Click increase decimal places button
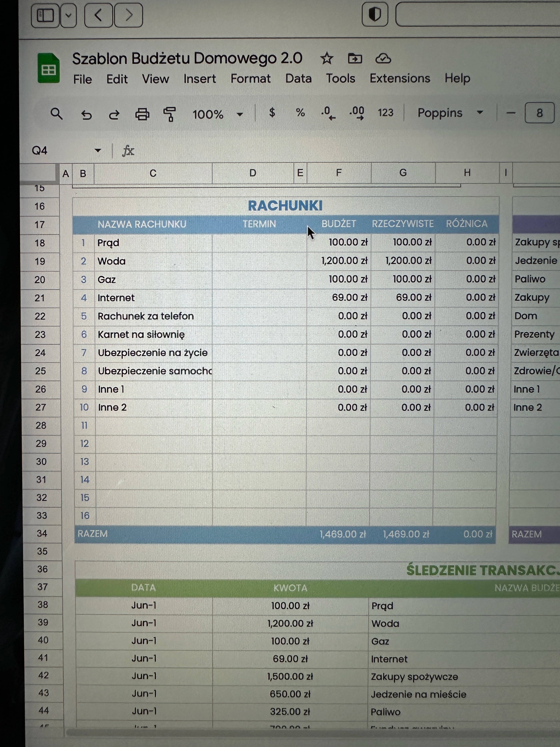This screenshot has height=747, width=560. tap(357, 113)
